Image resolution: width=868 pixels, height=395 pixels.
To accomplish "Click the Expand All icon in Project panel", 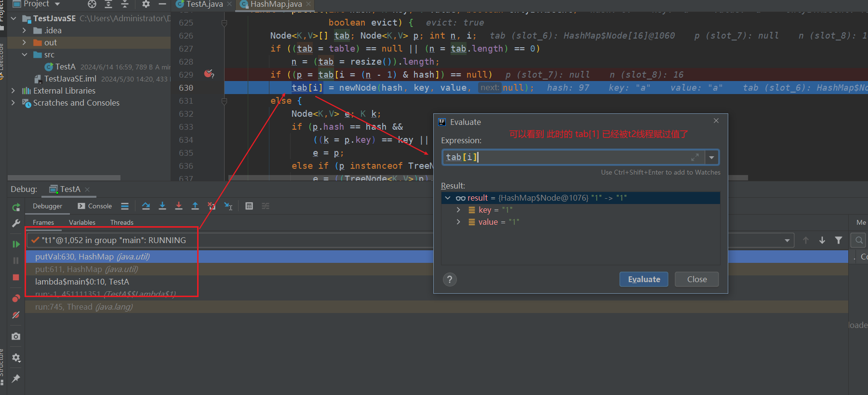I will (x=108, y=4).
